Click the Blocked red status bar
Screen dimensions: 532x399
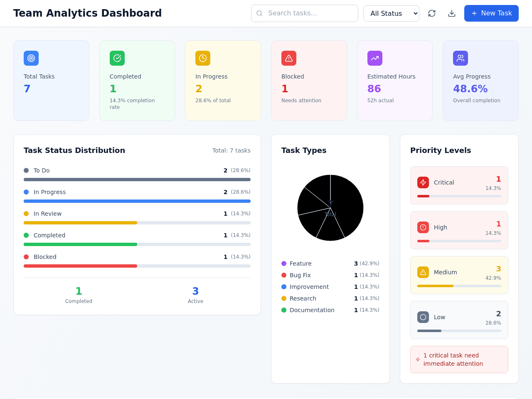[x=137, y=266]
